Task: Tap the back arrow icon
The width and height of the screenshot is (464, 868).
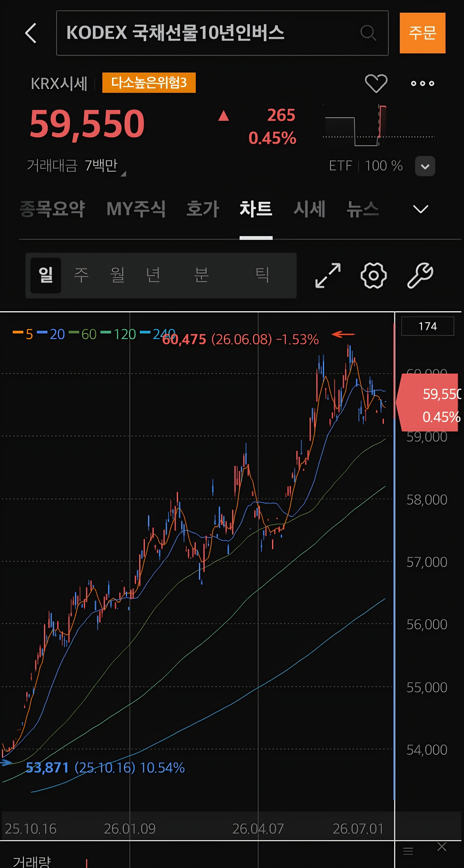Action: coord(31,33)
